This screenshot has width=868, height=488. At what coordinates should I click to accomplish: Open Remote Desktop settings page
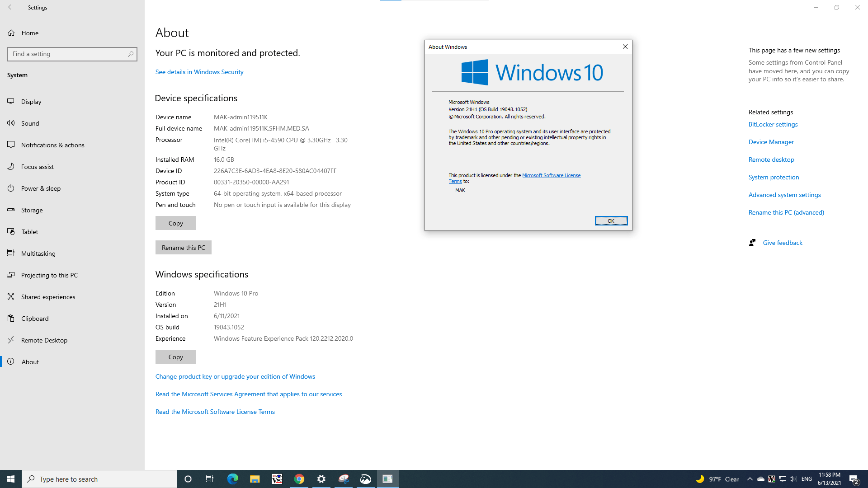72,340
